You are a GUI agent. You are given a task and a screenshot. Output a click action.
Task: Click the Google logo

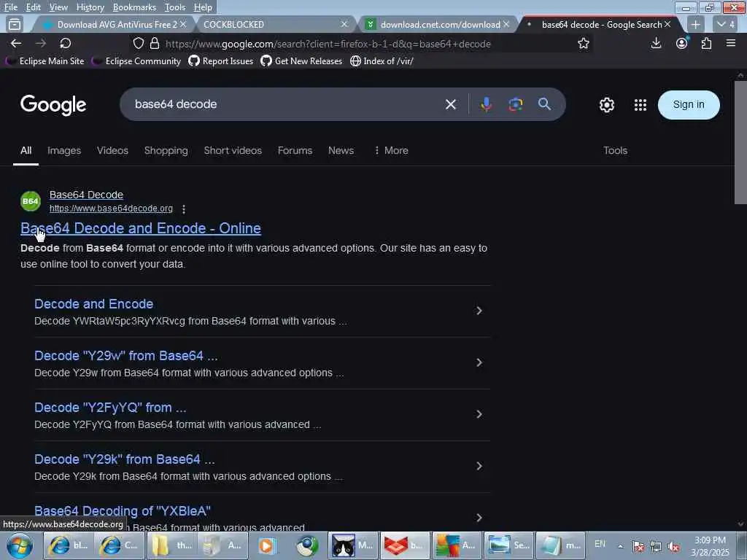[53, 105]
